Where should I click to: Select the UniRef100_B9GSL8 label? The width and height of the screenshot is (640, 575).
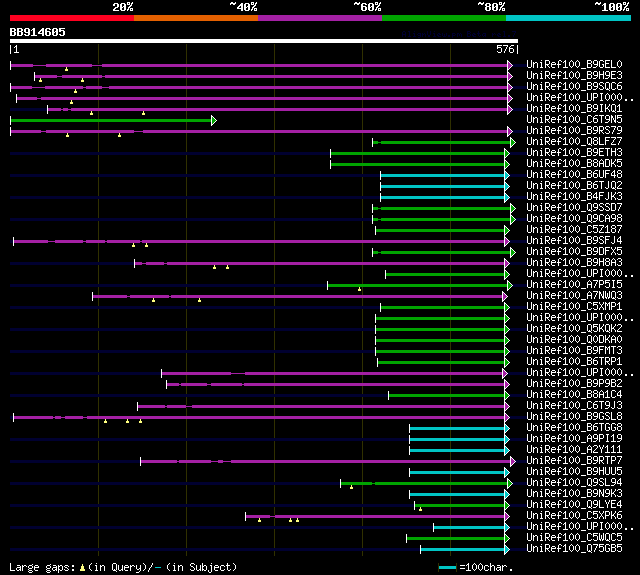574,417
